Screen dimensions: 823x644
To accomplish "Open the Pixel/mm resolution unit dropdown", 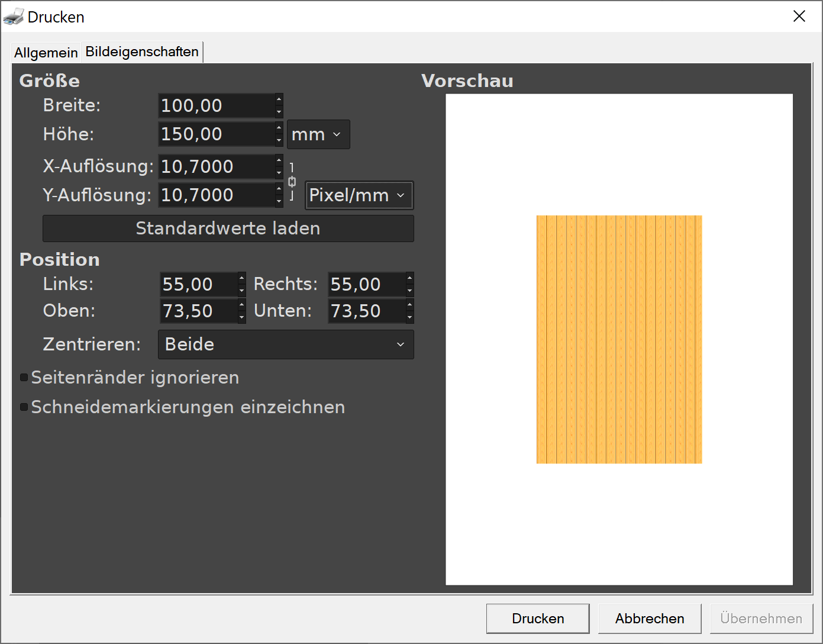I will coord(359,195).
